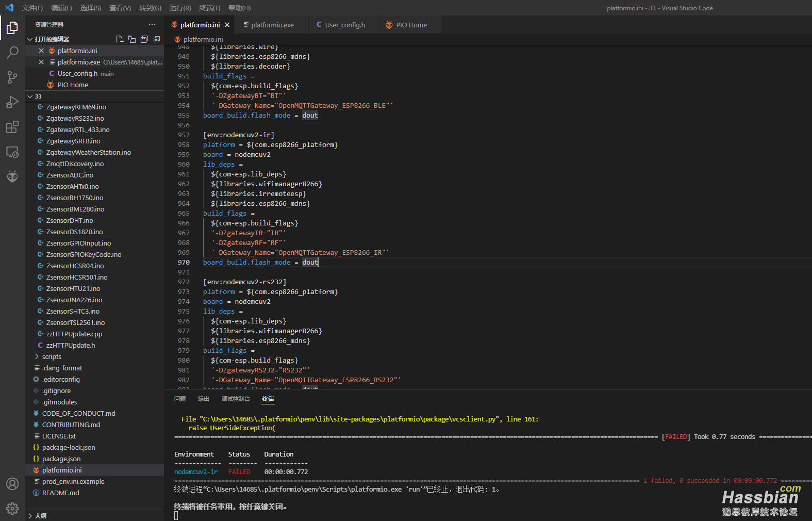
Task: Open ZsensorTSL2561.ino file
Action: [75, 322]
